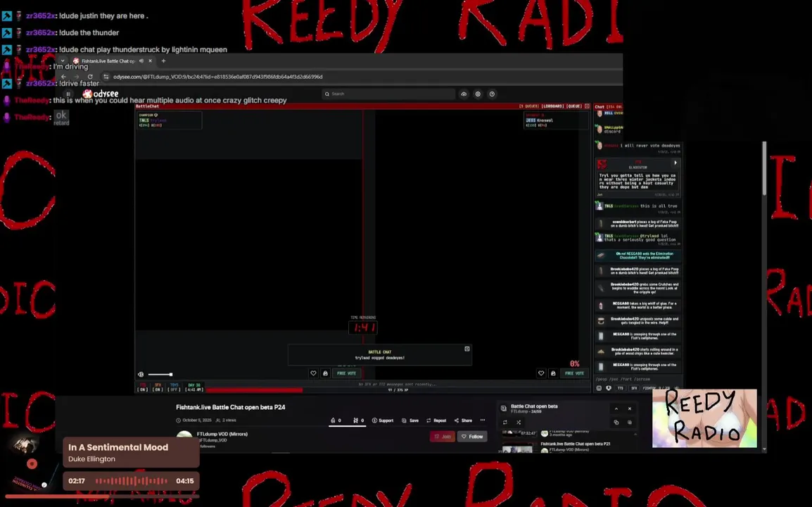Mute the Fishtank.live tab audio icon

141,61
